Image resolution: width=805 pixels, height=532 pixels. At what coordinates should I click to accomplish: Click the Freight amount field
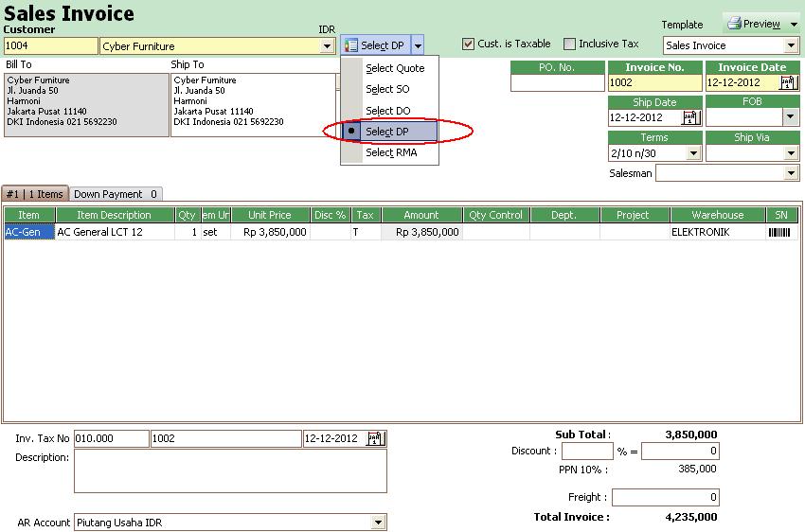coord(665,497)
